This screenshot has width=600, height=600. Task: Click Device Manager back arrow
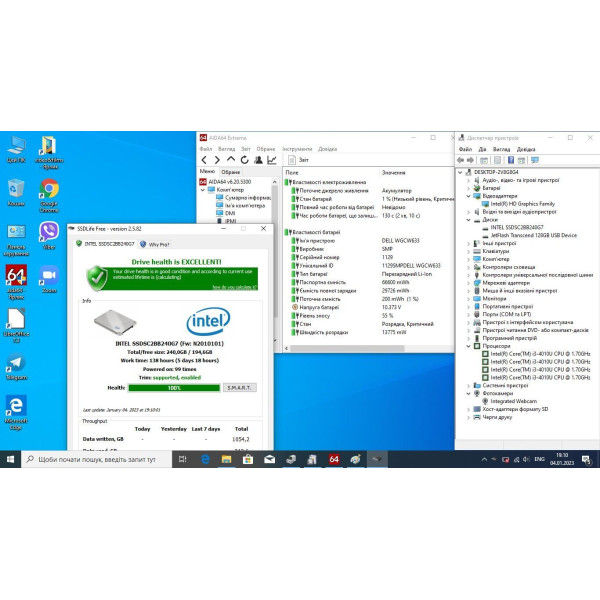[x=460, y=160]
